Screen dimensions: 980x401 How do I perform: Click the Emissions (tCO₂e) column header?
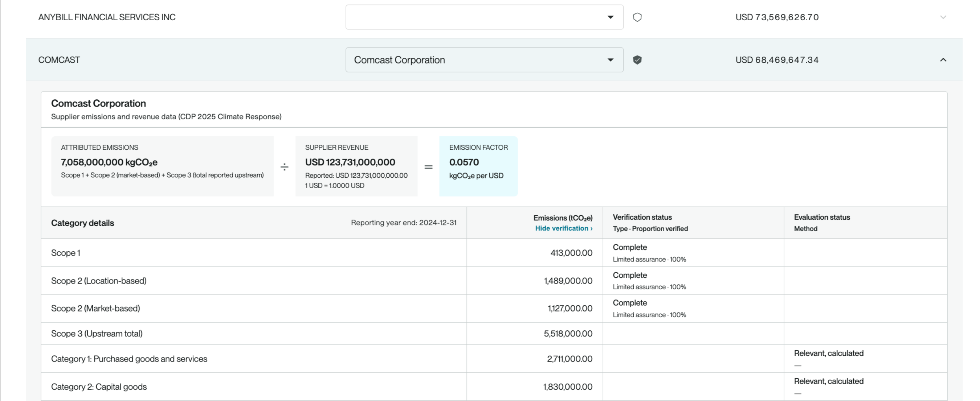[x=563, y=218]
